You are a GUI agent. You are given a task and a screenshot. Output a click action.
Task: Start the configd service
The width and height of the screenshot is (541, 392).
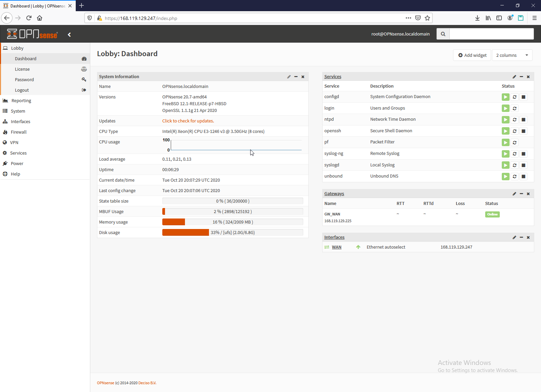(505, 97)
